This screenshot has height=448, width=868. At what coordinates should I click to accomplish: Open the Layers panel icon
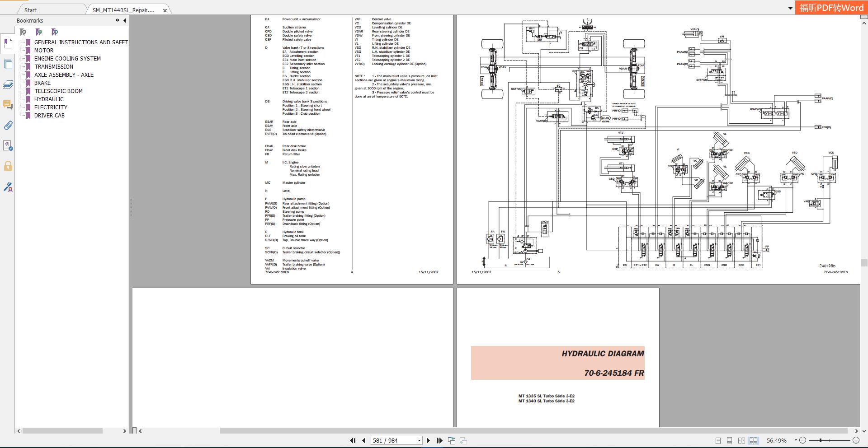[8, 84]
